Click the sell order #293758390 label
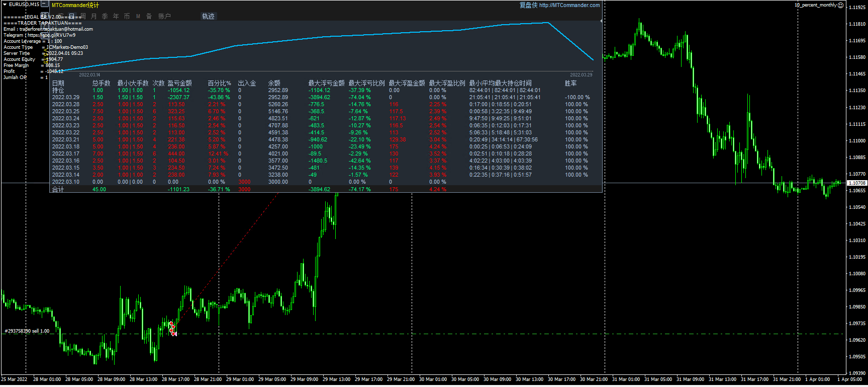Screen dimensions: 868x387 (x=27, y=331)
